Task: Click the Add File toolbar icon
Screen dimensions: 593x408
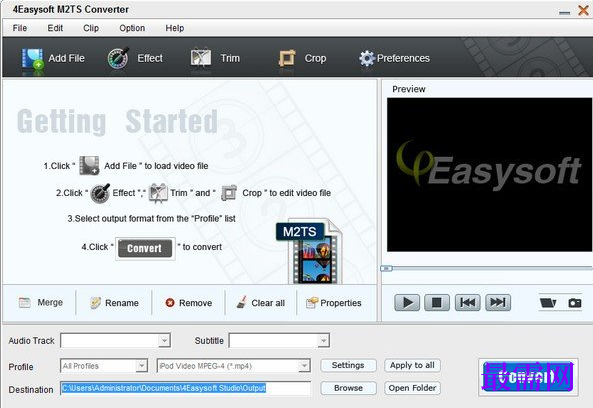Action: [x=33, y=59]
